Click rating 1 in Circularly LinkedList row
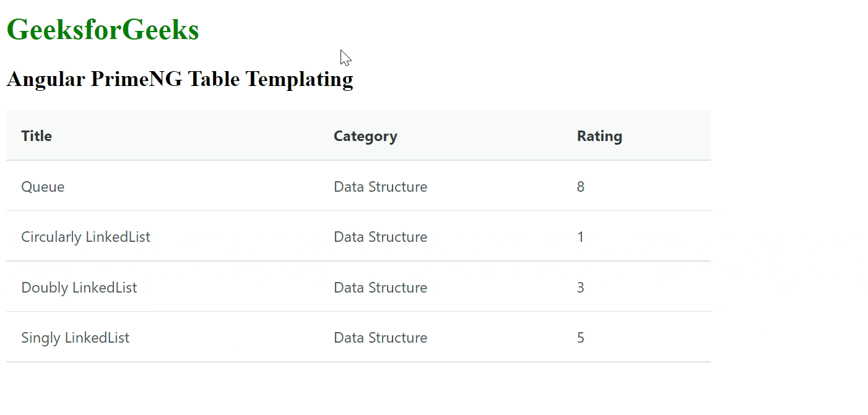The width and height of the screenshot is (868, 415). point(581,237)
